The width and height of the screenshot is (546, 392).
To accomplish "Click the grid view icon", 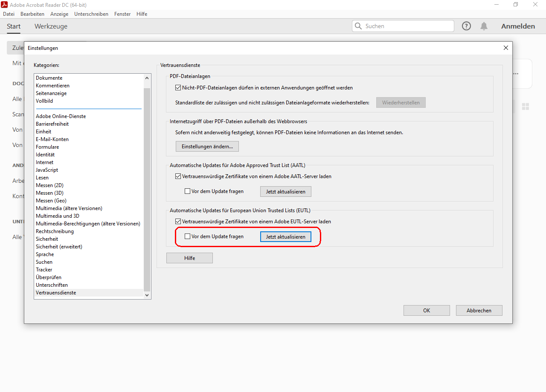I will [x=526, y=107].
